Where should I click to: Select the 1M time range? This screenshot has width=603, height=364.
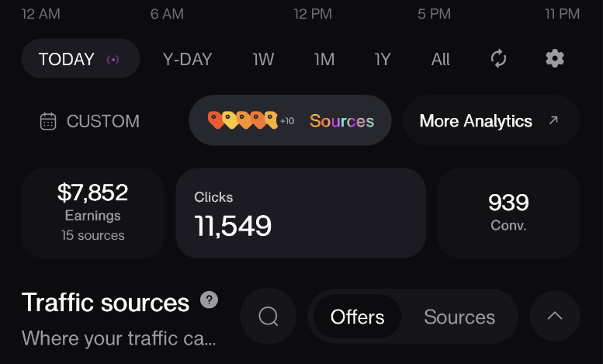click(x=324, y=60)
